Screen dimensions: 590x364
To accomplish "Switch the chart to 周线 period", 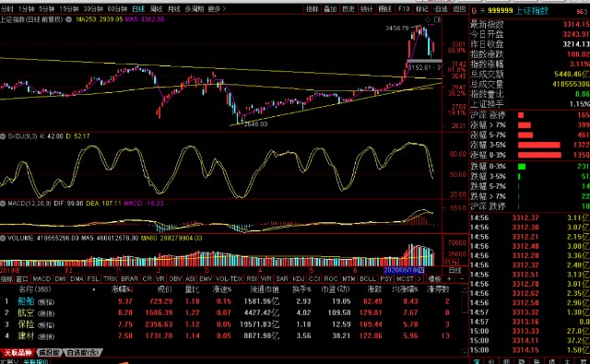I will [x=156, y=8].
